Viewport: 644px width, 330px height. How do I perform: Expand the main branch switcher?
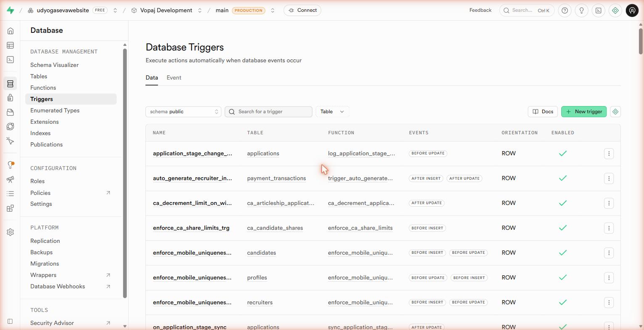(x=272, y=11)
